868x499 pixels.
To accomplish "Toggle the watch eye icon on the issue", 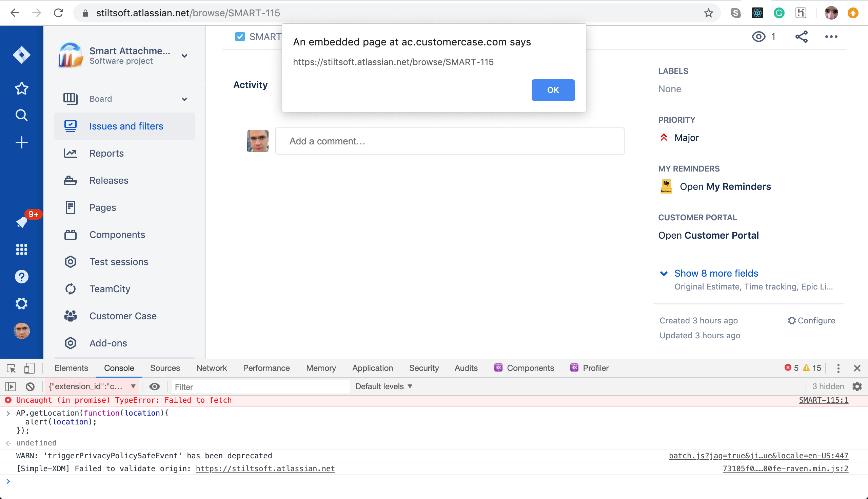I will pos(759,37).
